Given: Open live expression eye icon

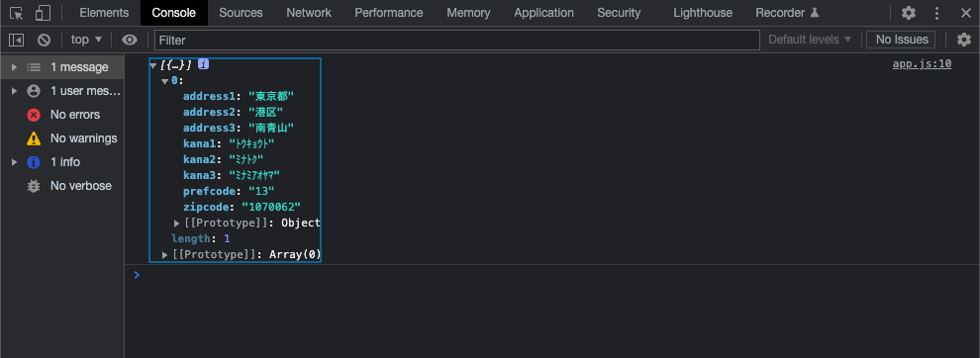Looking at the screenshot, I should point(130,40).
